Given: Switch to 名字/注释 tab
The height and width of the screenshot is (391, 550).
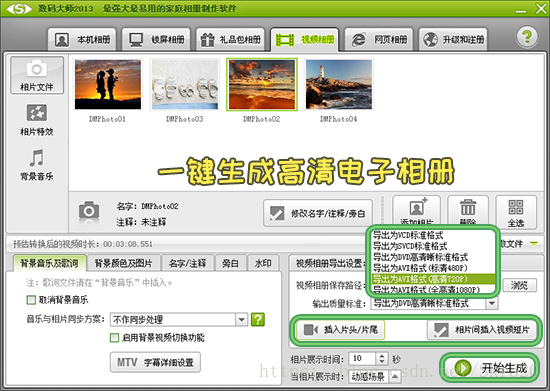Looking at the screenshot, I should [x=187, y=263].
